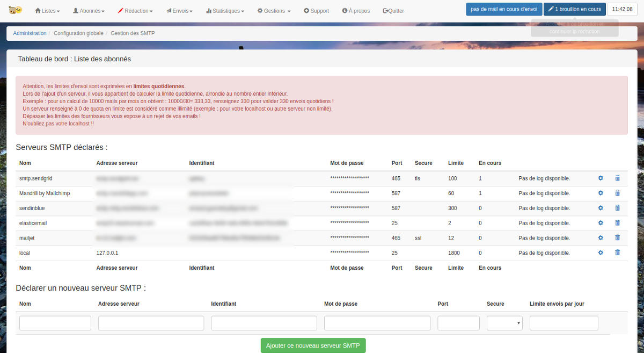Viewport: 644px width, 353px height.
Task: Follow the Administration breadcrumb link
Action: (x=30, y=33)
